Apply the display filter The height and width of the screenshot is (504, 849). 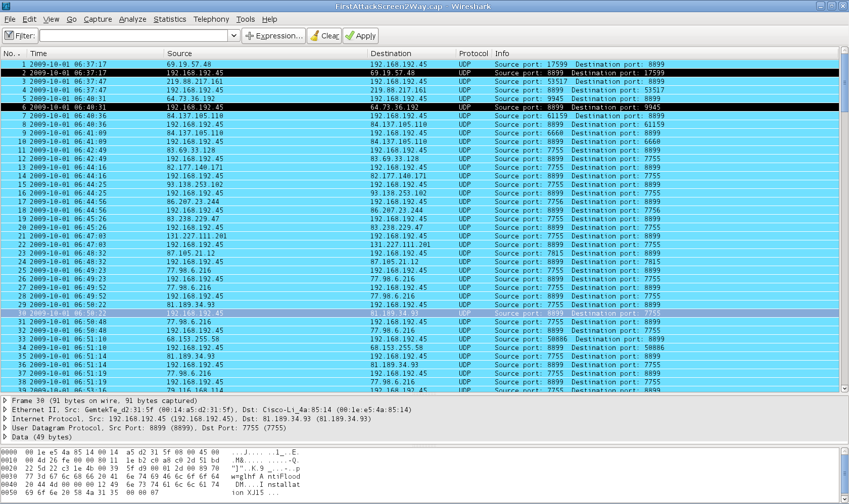(360, 36)
